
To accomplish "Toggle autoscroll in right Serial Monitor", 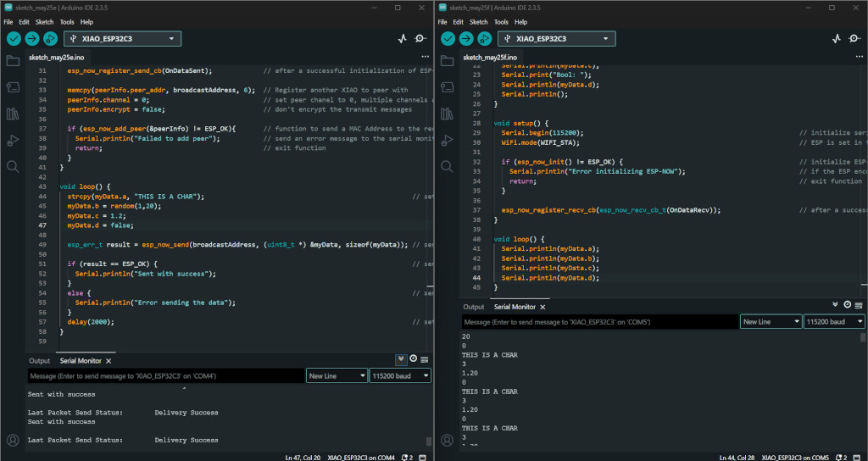I will pyautogui.click(x=835, y=305).
